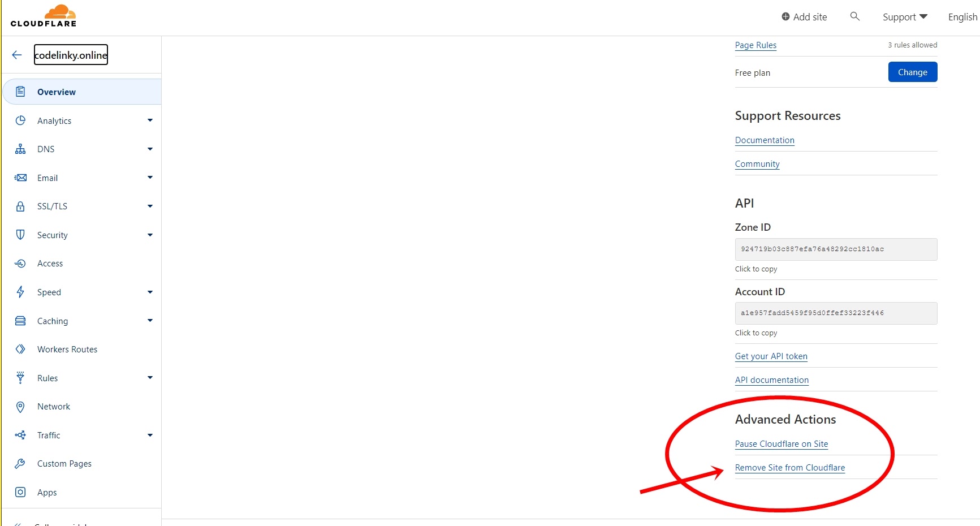Click the Network location pin icon
The image size is (980, 526).
(20, 407)
